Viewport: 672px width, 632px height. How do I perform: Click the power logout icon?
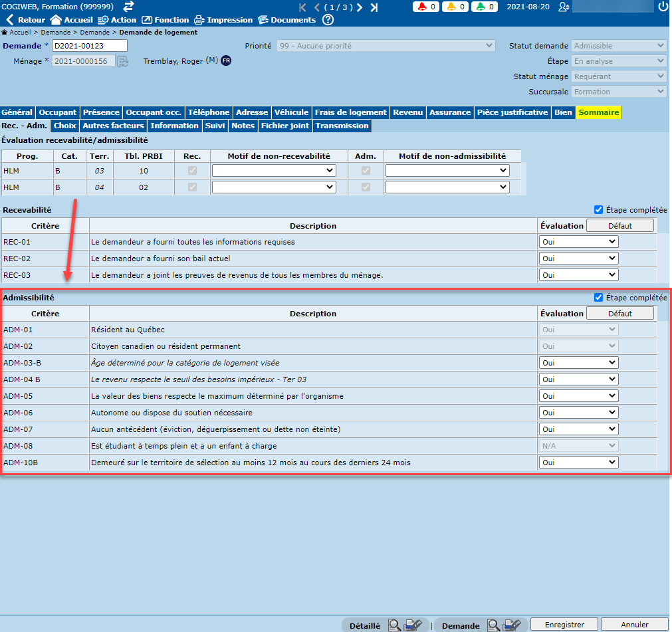[x=663, y=7]
